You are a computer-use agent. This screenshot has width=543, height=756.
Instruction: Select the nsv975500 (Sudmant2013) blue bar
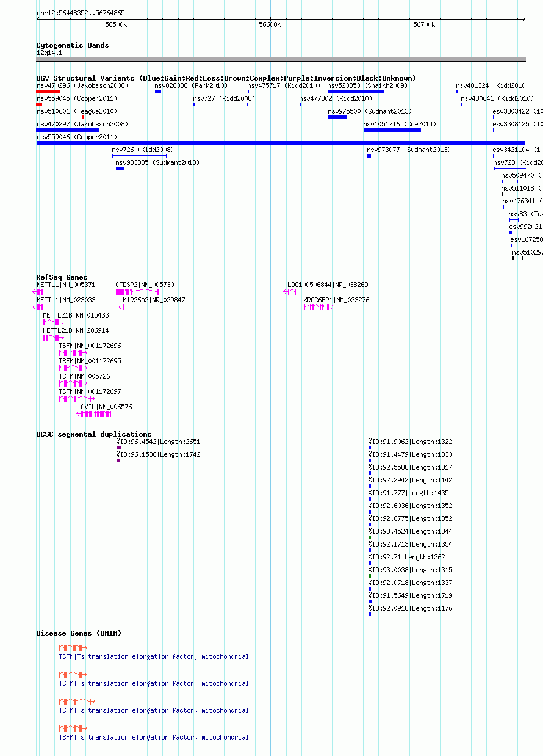point(337,117)
